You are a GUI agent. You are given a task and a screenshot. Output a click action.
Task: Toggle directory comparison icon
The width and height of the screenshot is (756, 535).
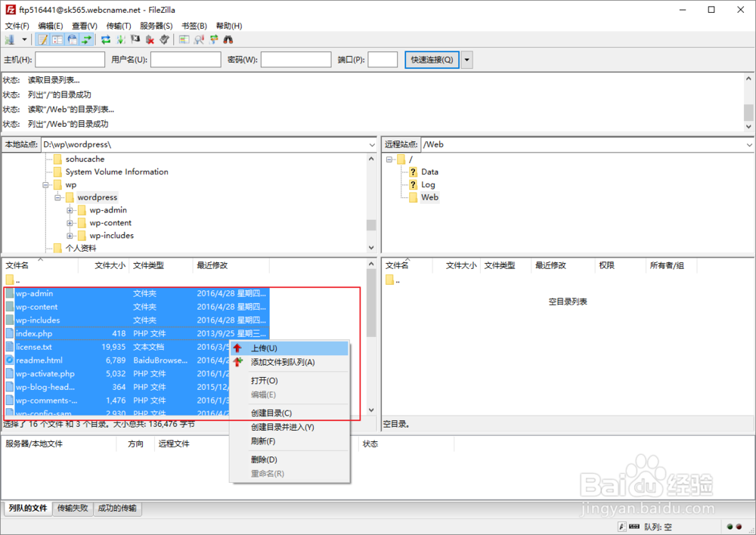(x=199, y=40)
